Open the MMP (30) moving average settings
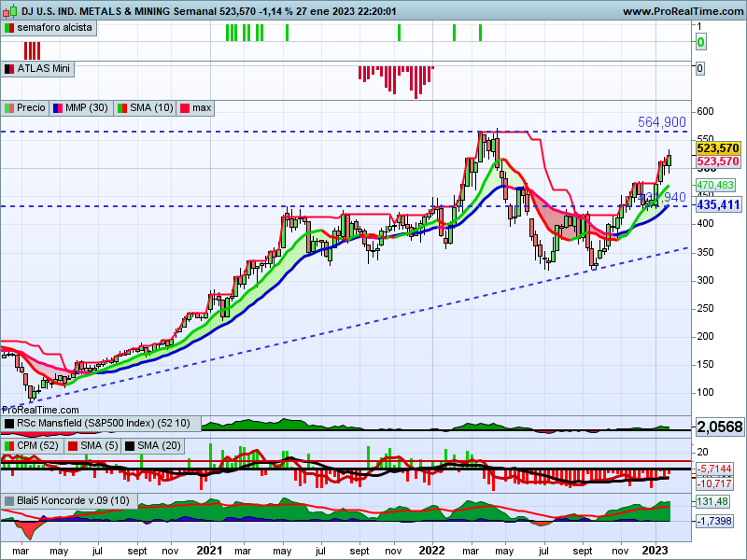The width and height of the screenshot is (747, 560). (x=86, y=108)
